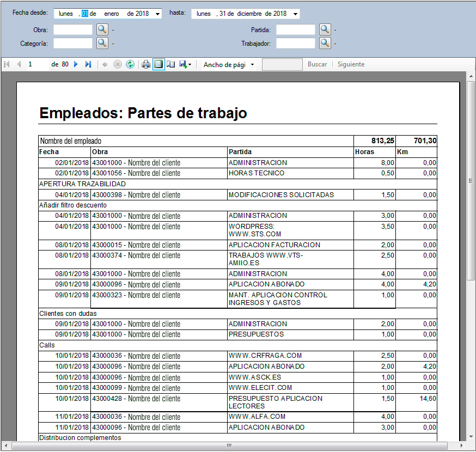Click the horizontal scrollbar right arrow
Image resolution: width=476 pixels, height=452 pixels.
[461, 445]
